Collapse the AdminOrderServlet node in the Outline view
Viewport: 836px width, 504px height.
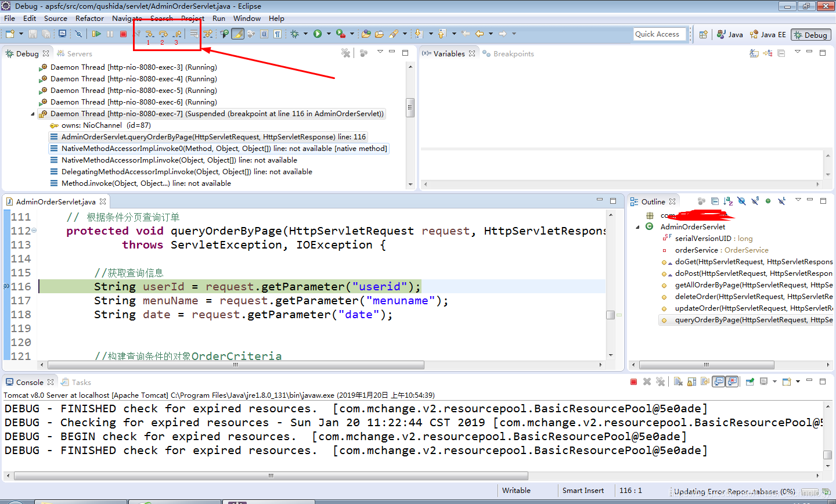click(x=637, y=226)
